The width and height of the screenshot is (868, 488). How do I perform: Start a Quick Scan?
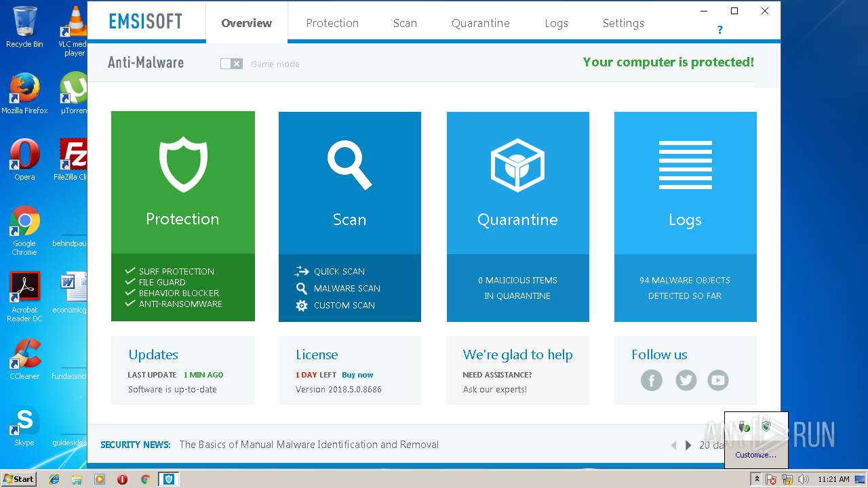tap(330, 271)
